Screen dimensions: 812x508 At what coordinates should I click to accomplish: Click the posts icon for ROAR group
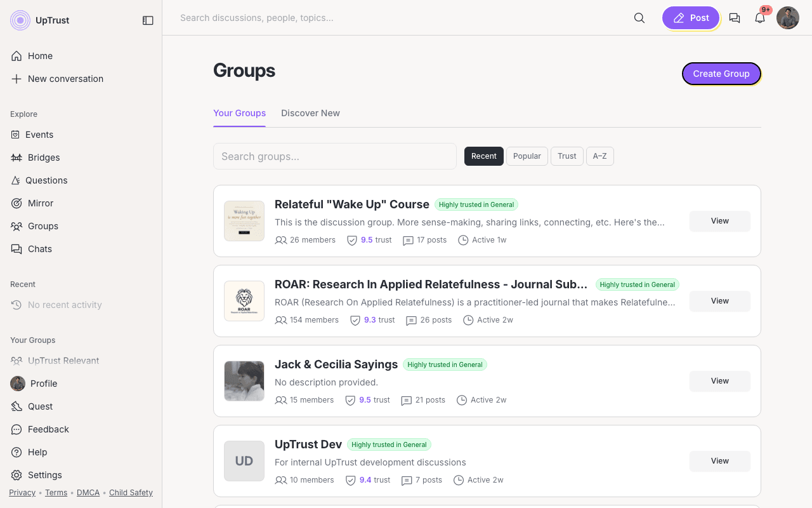coord(411,320)
